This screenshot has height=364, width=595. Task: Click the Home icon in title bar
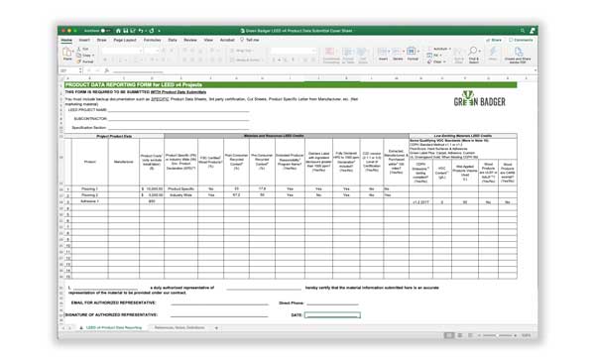(118, 31)
